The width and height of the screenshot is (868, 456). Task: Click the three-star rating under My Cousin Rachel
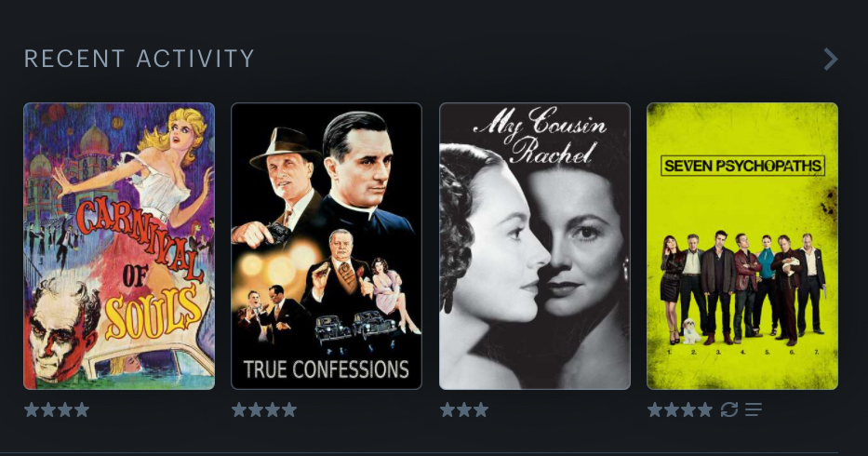coord(464,410)
